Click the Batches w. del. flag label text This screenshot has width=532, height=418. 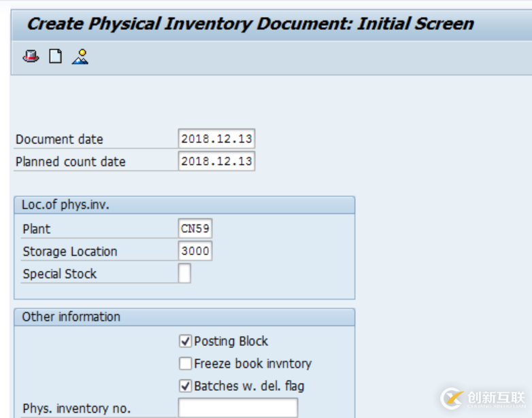click(250, 386)
